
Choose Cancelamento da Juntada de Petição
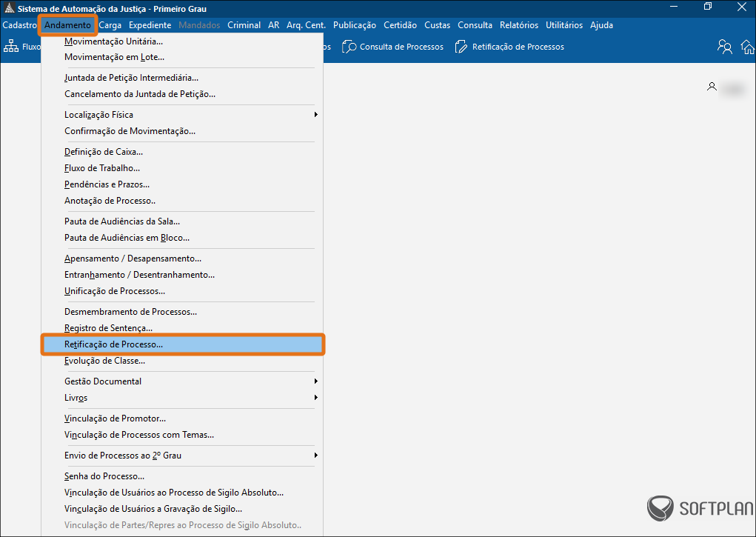tap(182, 94)
